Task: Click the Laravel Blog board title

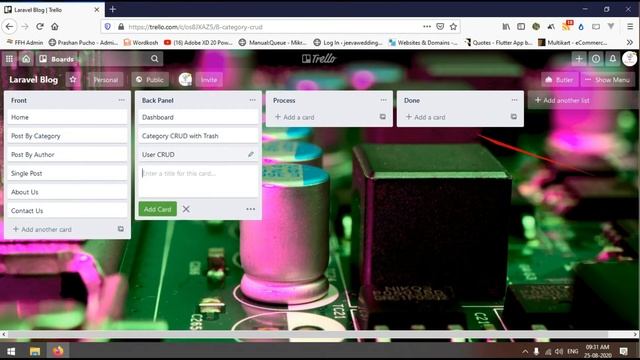Action: pos(33,80)
